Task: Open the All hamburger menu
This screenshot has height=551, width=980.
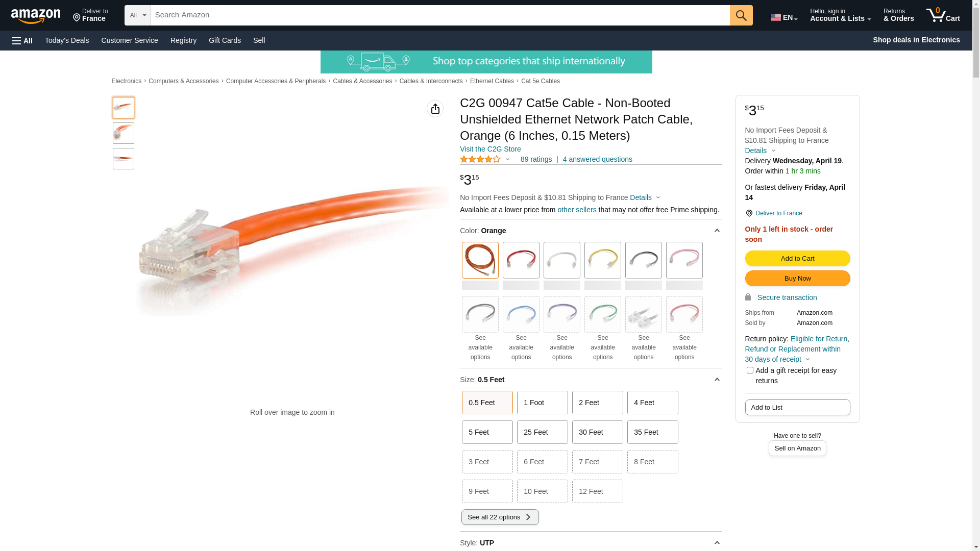Action: click(x=22, y=40)
